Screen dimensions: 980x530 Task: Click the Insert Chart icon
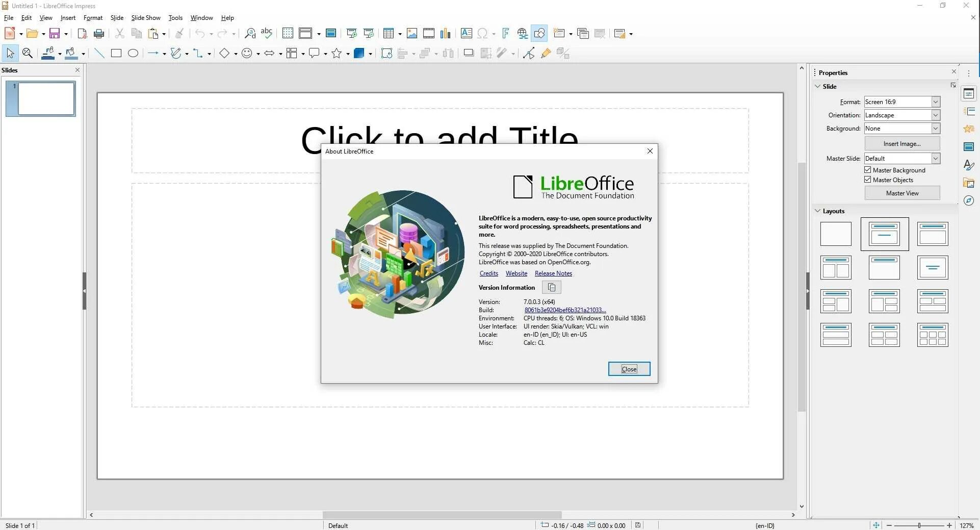(446, 34)
